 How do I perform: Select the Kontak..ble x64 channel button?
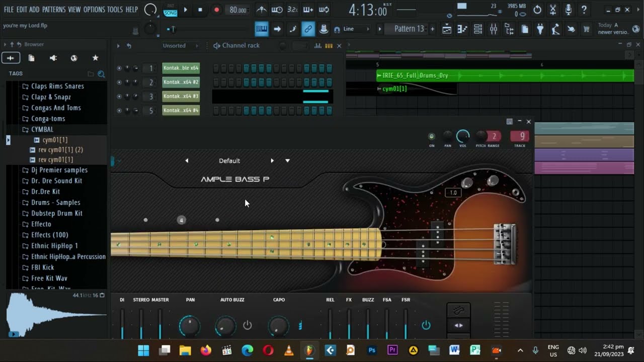tap(181, 68)
